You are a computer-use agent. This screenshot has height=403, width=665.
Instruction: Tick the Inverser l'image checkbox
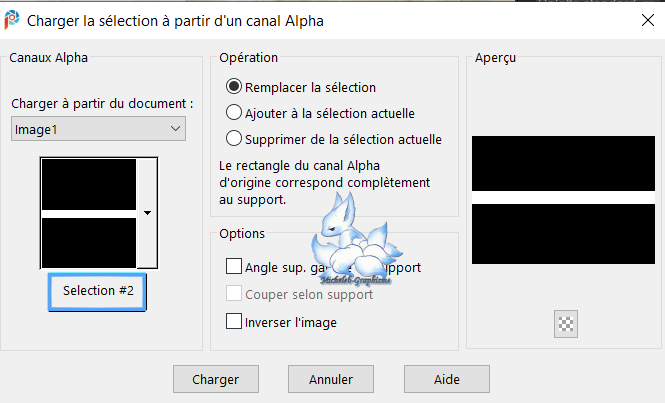click(x=234, y=322)
